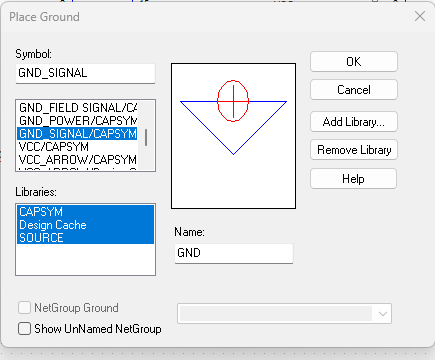The height and width of the screenshot is (360, 435).
Task: Open Help for Place Ground
Action: click(353, 179)
